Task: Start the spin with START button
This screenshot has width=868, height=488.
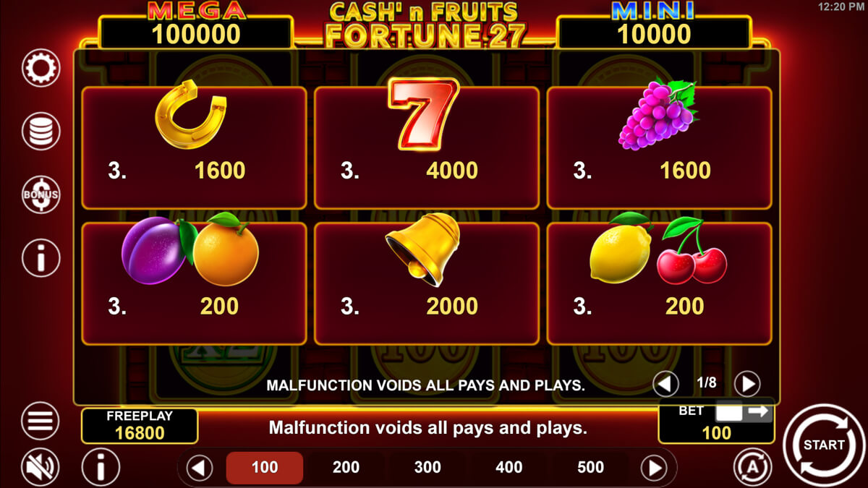Action: coord(824,445)
